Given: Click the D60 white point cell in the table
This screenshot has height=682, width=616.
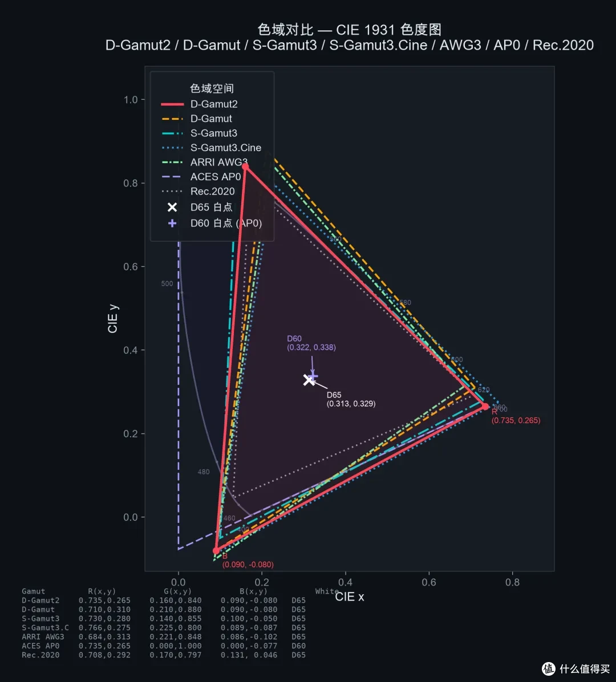Looking at the screenshot, I should [x=298, y=646].
